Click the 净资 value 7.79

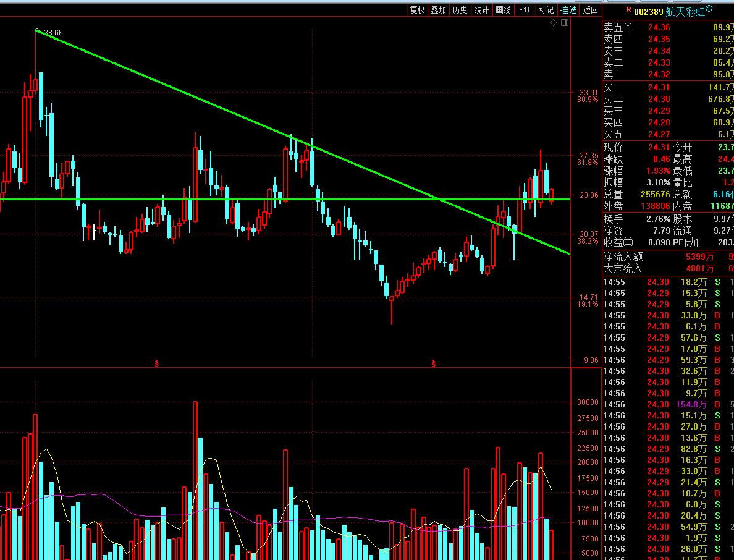pos(662,231)
